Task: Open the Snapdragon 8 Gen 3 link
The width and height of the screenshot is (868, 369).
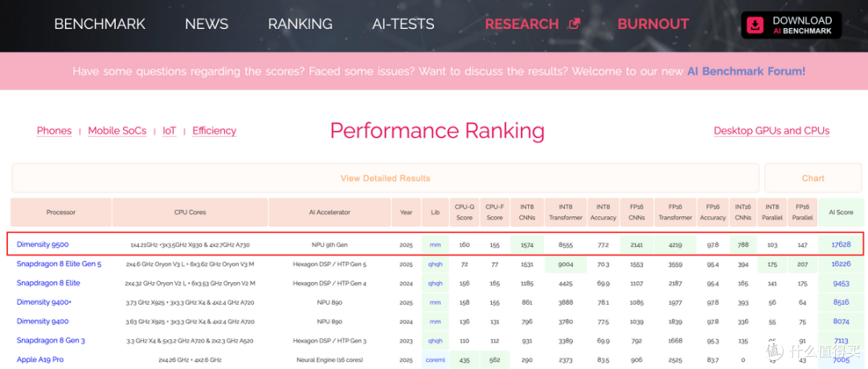Action: pos(51,340)
